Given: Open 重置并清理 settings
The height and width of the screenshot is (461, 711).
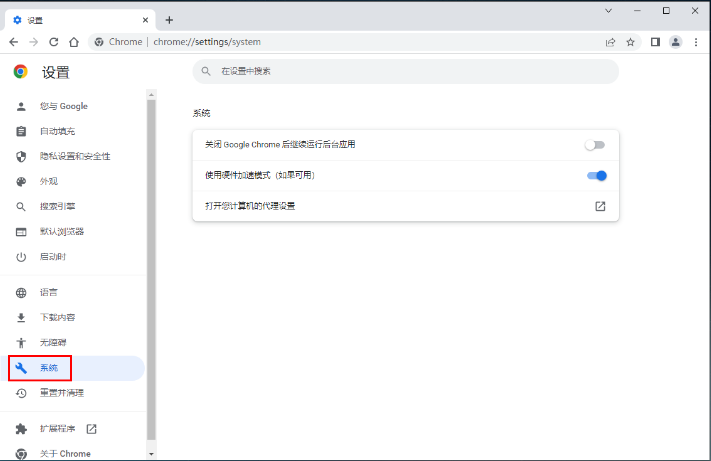Looking at the screenshot, I should point(73,393).
